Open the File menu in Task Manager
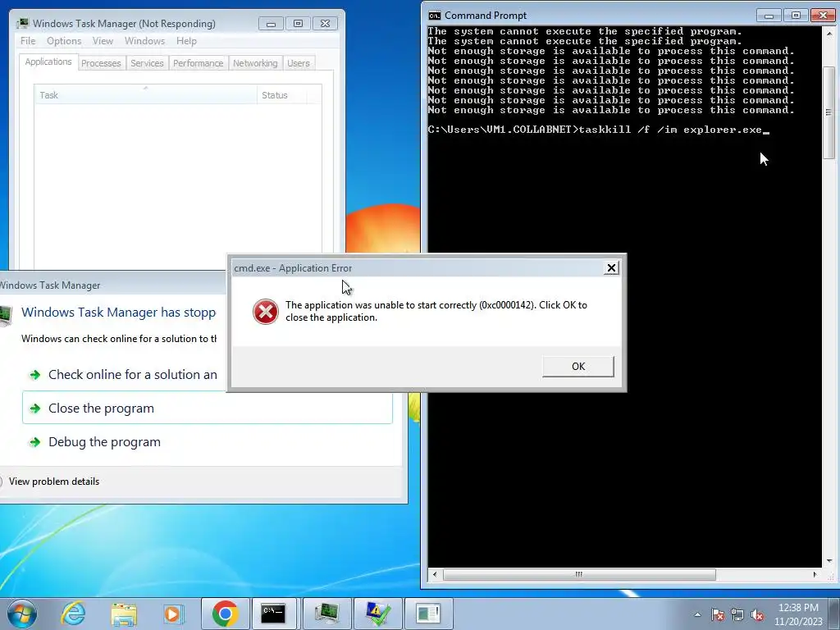Image resolution: width=840 pixels, height=630 pixels. [x=28, y=41]
